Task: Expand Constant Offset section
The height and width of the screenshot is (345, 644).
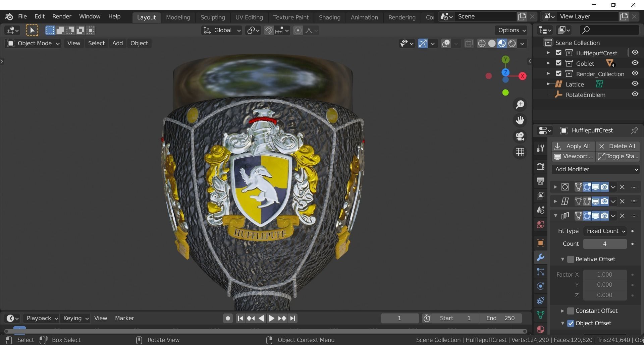Action: [562, 311]
